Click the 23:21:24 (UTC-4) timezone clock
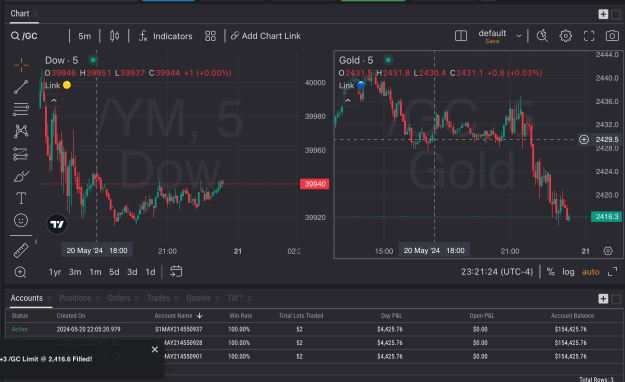 [x=497, y=272]
